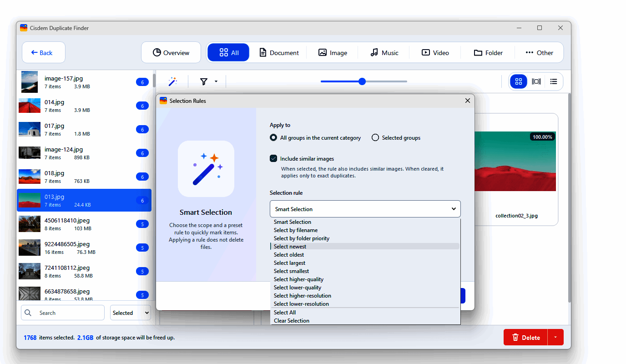Pick Select lower-resolution rule

coord(365,304)
